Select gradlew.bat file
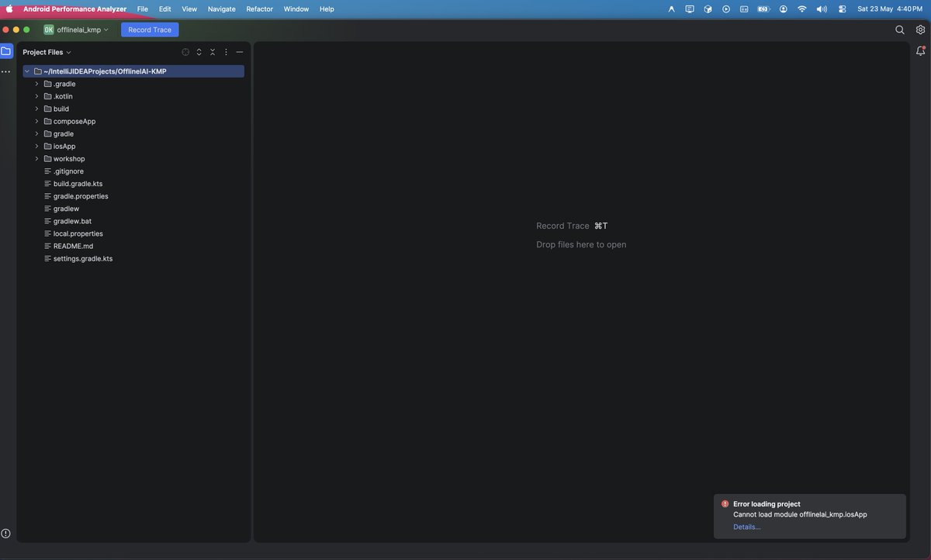931x560 pixels. click(72, 221)
